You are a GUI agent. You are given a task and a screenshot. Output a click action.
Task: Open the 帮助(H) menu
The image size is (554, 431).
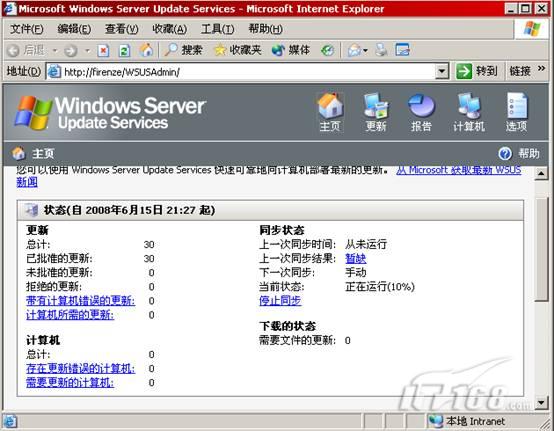[x=266, y=29]
